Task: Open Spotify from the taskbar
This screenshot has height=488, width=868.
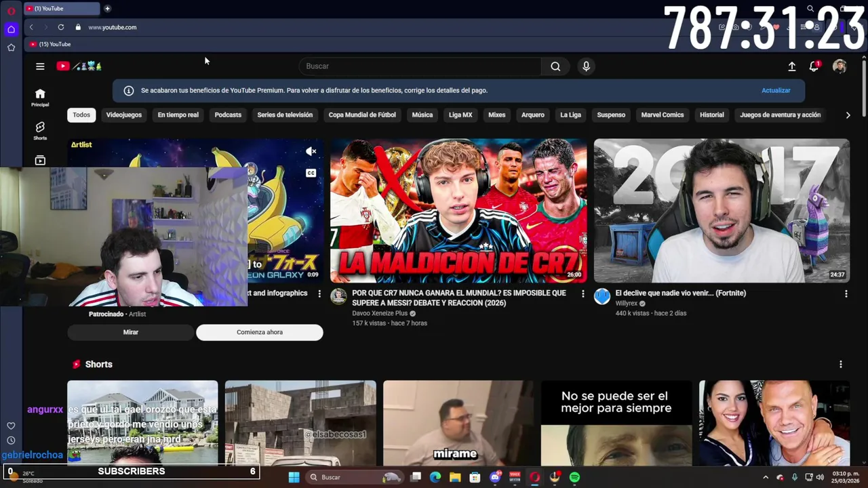Action: pos(574,477)
